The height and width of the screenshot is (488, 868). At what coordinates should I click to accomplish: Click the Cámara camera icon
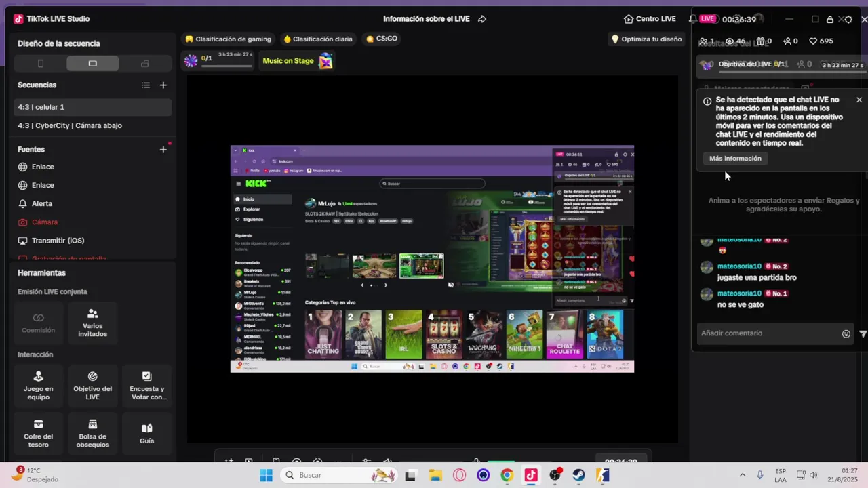23,222
